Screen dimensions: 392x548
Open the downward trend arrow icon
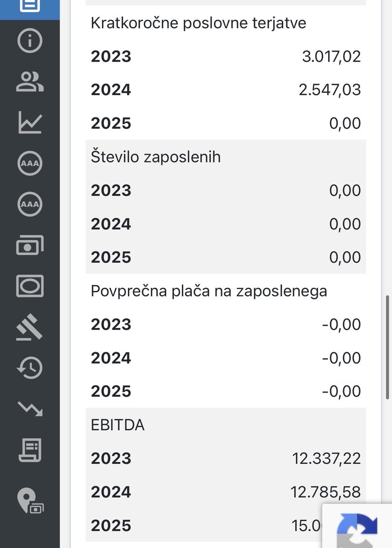pos(30,408)
